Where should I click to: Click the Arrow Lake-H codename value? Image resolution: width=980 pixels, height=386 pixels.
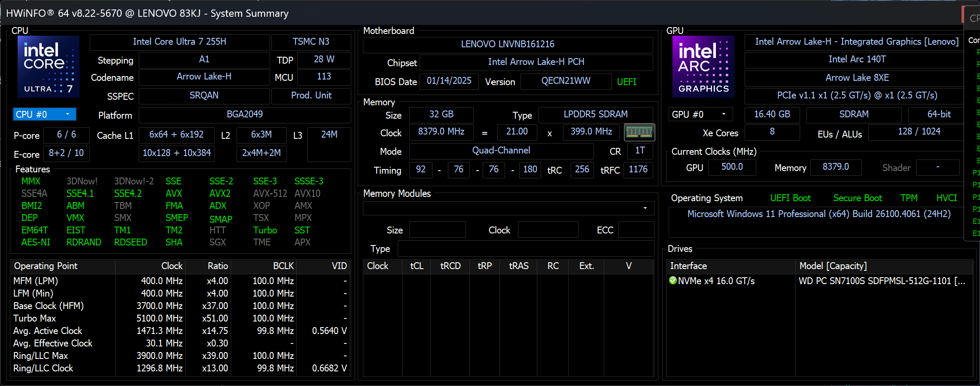(x=204, y=77)
